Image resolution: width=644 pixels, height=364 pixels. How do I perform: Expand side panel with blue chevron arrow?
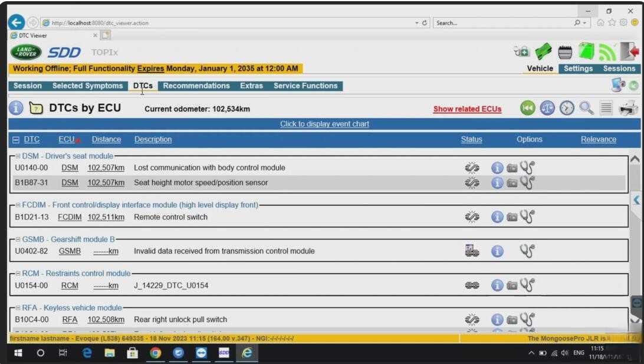(636, 200)
